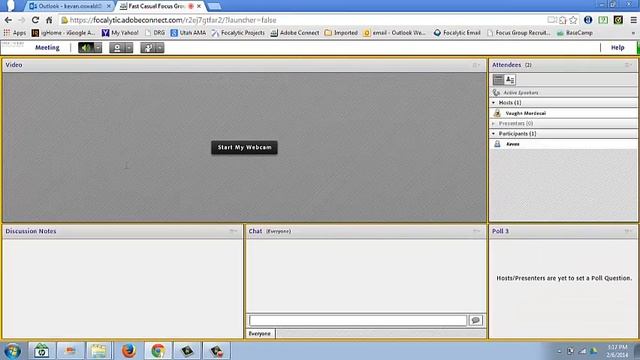Open the Chrome menu

click(x=633, y=20)
